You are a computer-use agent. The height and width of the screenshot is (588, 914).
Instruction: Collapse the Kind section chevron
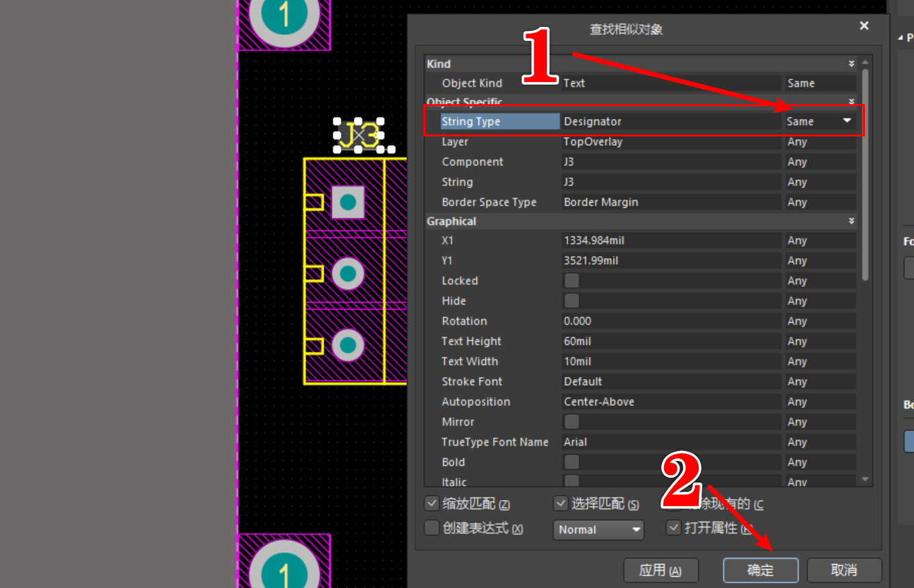(851, 64)
